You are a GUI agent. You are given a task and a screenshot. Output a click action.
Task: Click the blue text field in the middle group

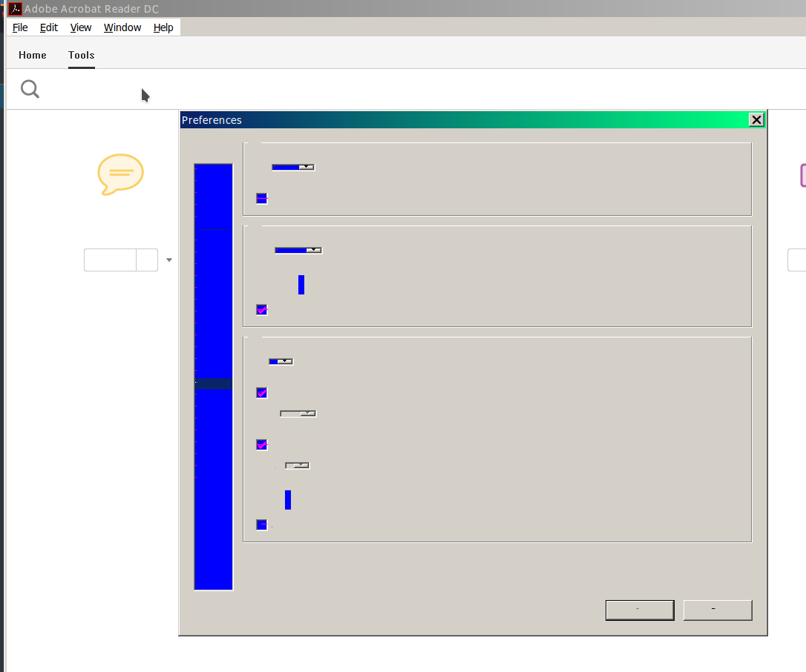(301, 285)
